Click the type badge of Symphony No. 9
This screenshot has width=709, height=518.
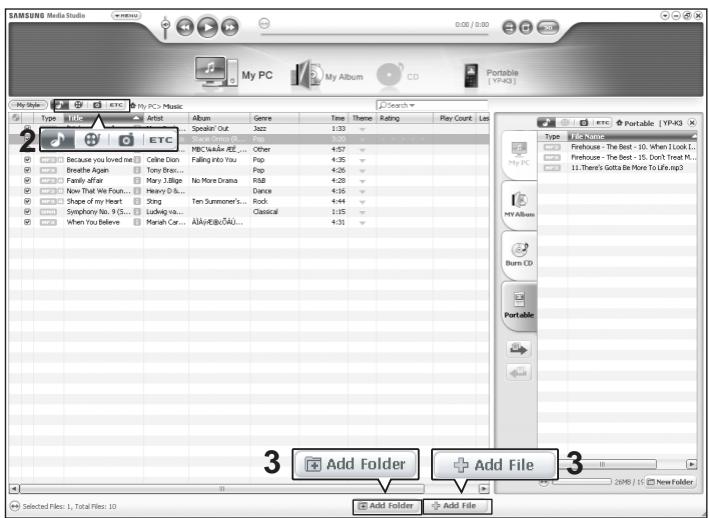pos(48,212)
